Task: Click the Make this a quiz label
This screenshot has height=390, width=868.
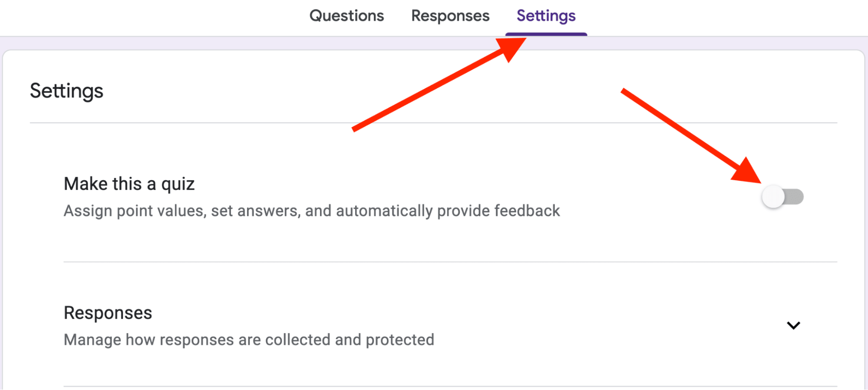Action: coord(129,183)
